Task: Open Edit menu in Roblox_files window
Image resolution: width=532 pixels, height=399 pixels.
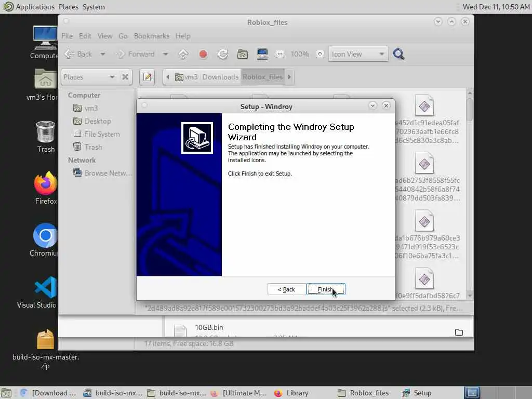Action: (x=85, y=36)
